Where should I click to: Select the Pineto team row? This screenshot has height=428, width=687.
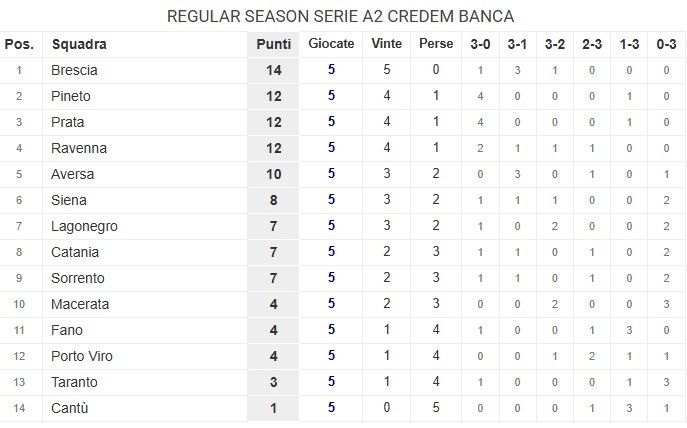click(x=71, y=96)
